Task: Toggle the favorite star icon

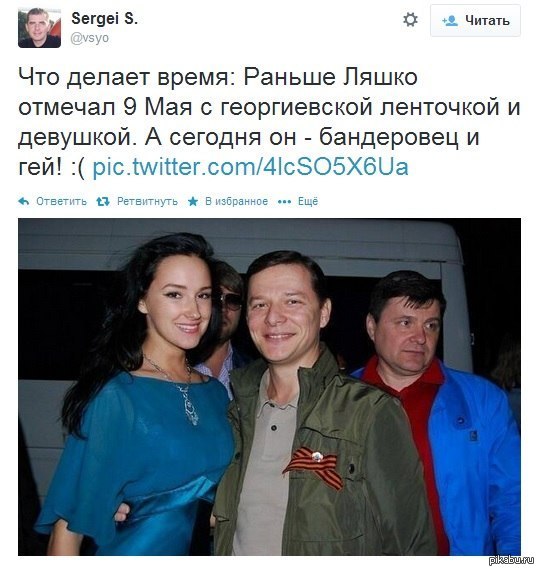Action: 193,201
